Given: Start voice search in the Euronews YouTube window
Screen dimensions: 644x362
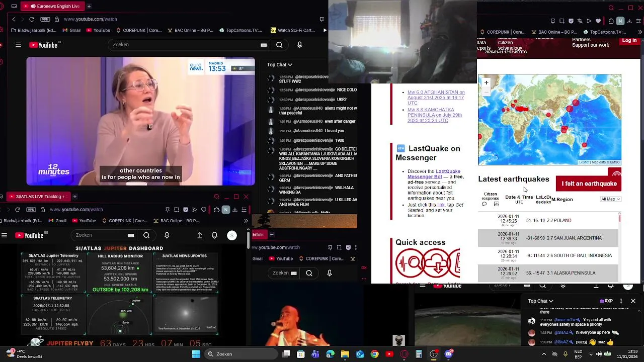Looking at the screenshot, I should click(300, 45).
